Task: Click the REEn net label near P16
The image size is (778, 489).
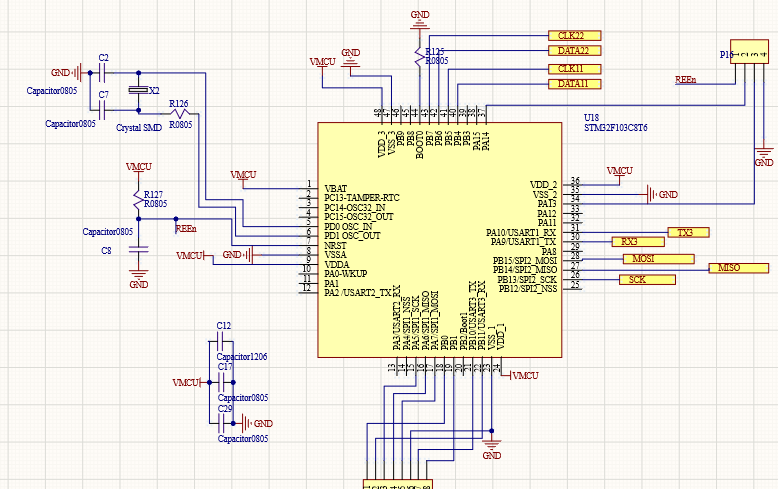Action: pos(685,80)
